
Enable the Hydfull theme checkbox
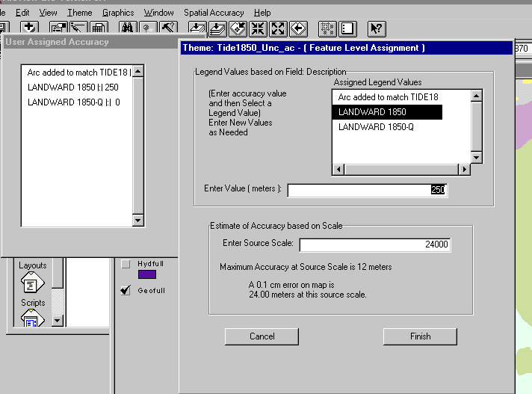pos(126,263)
